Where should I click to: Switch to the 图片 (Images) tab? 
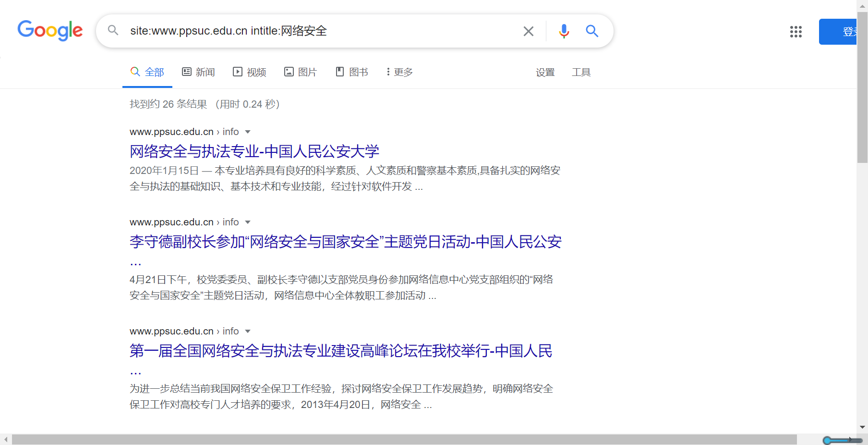301,72
